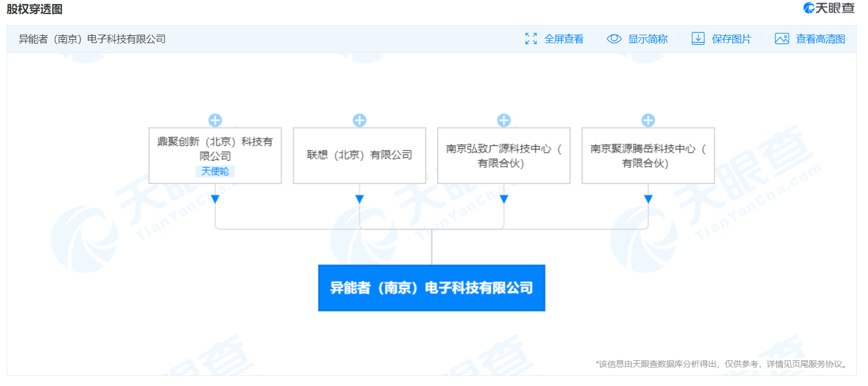Open 查看高清图 high-resolution image
Viewport: 868px width, 386px height.
click(x=820, y=39)
